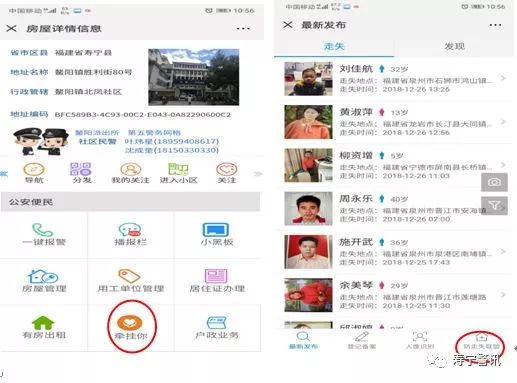Open 用工单位管理 tag icon
Image resolution: width=517 pixels, height=383 pixels.
pos(130,276)
